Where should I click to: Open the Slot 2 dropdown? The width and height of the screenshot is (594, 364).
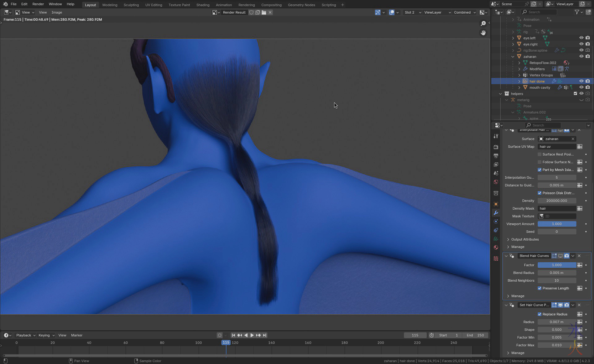[x=412, y=12]
